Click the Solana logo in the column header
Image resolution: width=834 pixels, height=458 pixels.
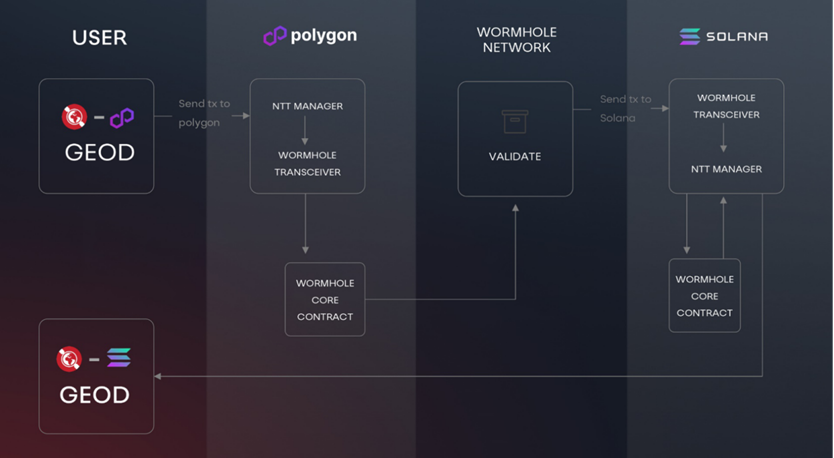coord(690,36)
